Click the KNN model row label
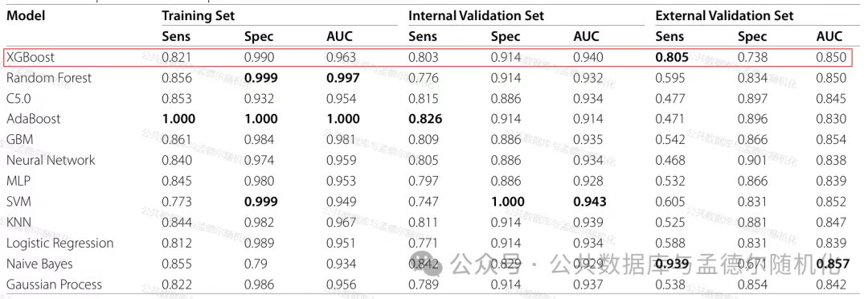 (x=18, y=223)
